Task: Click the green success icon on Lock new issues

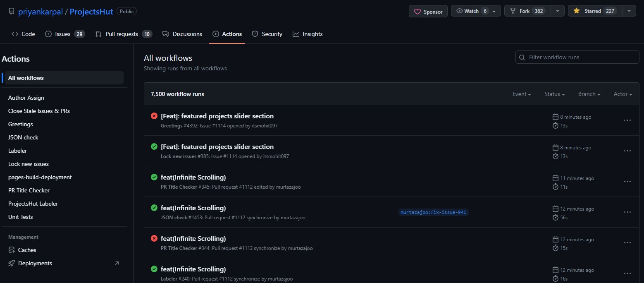Action: point(154,146)
